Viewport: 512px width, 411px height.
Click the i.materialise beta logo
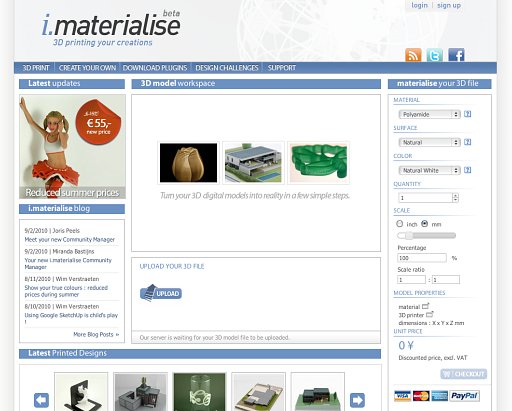[111, 28]
